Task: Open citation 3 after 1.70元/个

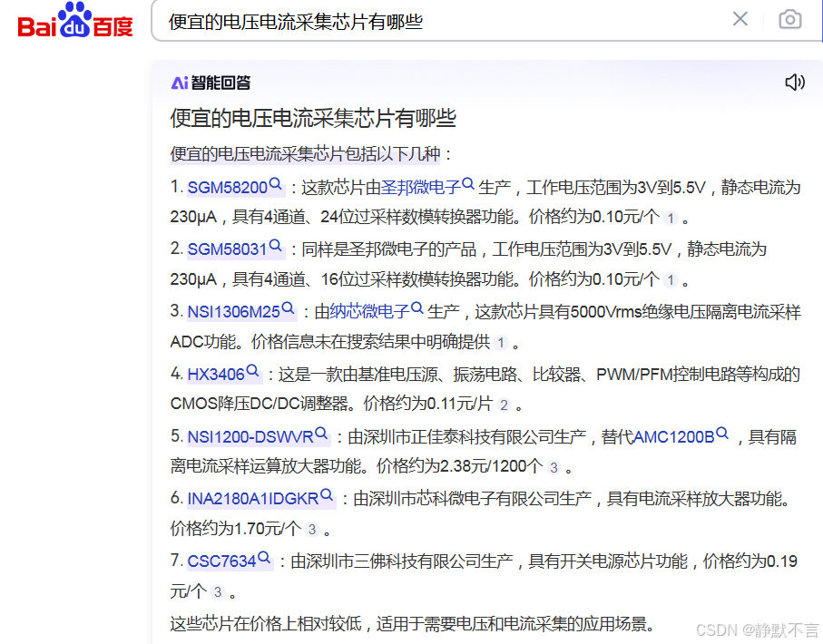Action: [x=312, y=530]
